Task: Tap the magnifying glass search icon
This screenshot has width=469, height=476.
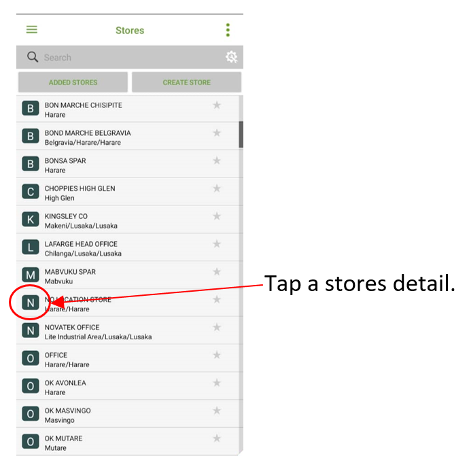Action: (x=33, y=57)
